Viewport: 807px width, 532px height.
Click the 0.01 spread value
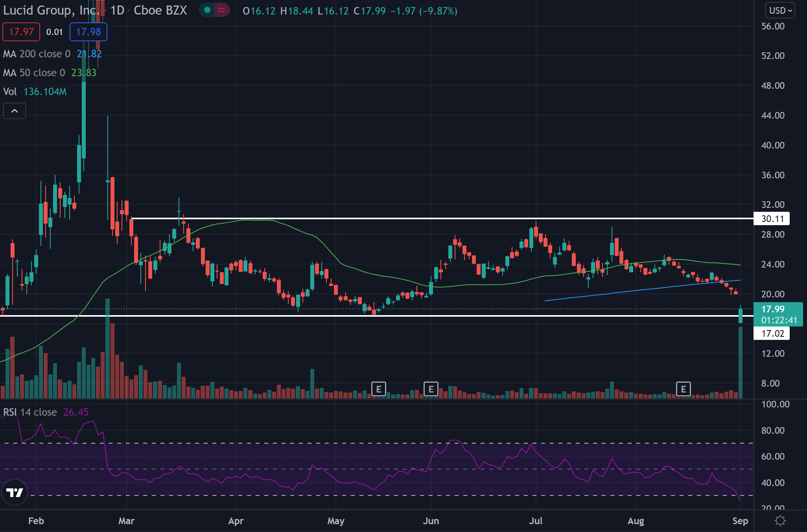point(55,32)
